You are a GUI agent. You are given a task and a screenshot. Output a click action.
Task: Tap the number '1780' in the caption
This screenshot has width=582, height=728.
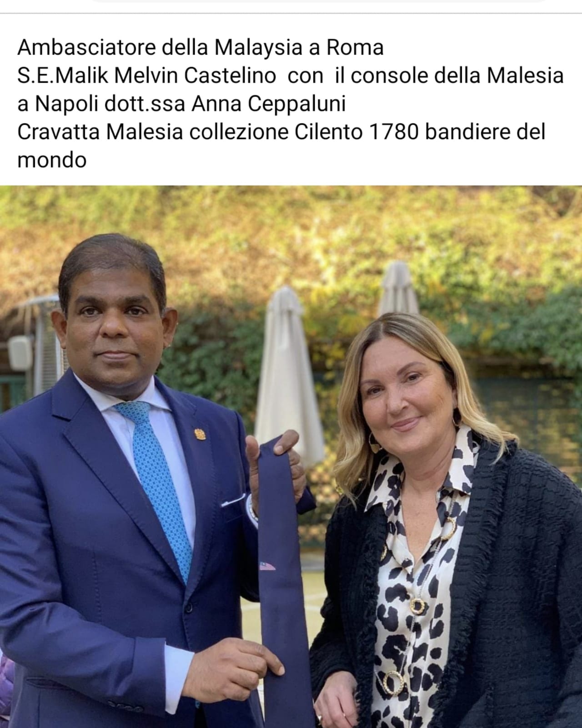(391, 132)
